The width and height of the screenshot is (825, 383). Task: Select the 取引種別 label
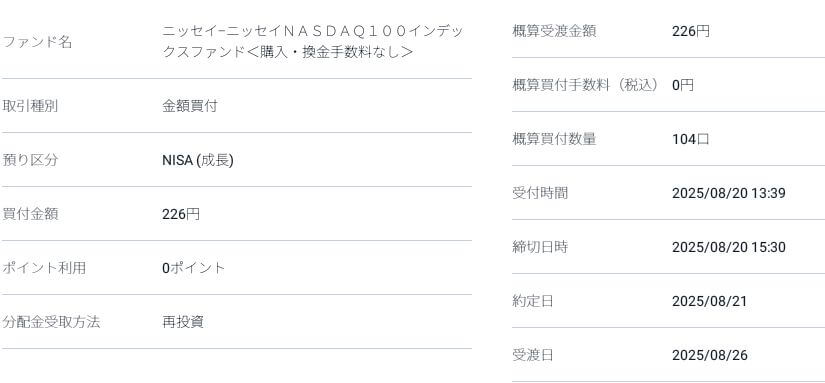point(30,106)
